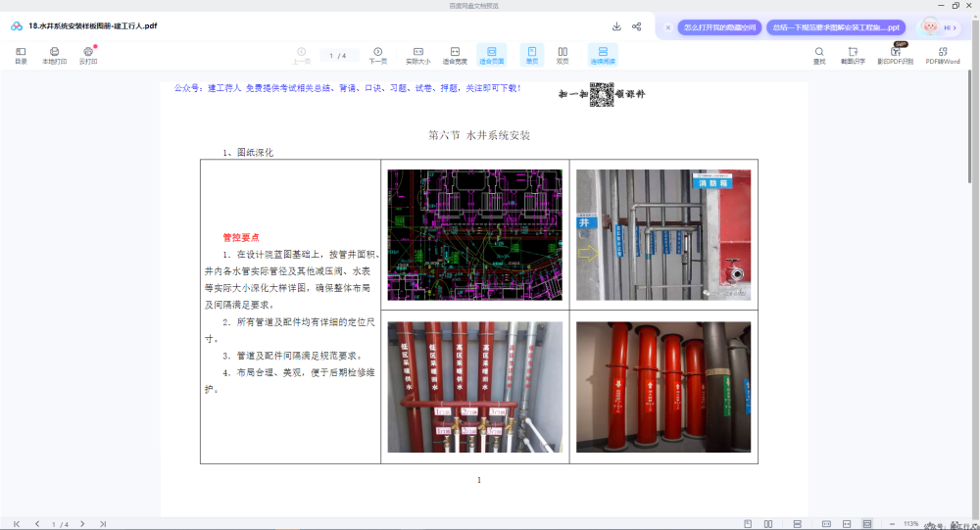Click the CAD drawing image

coord(474,235)
